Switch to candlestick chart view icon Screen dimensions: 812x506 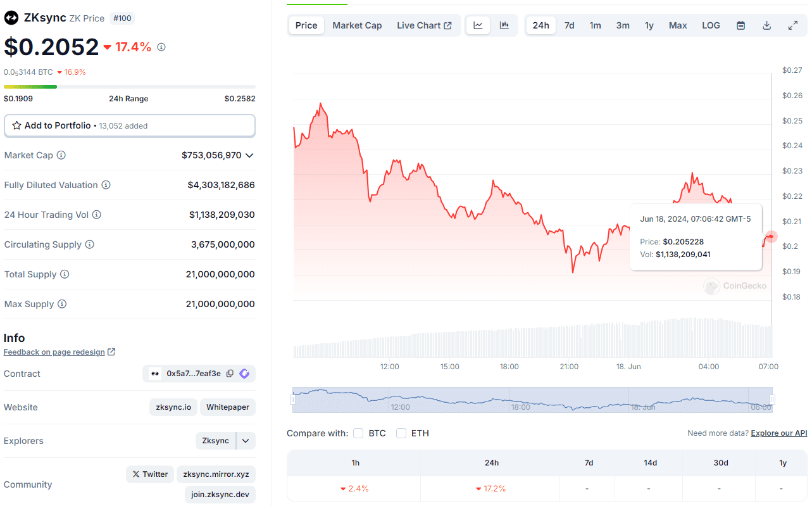(x=504, y=25)
